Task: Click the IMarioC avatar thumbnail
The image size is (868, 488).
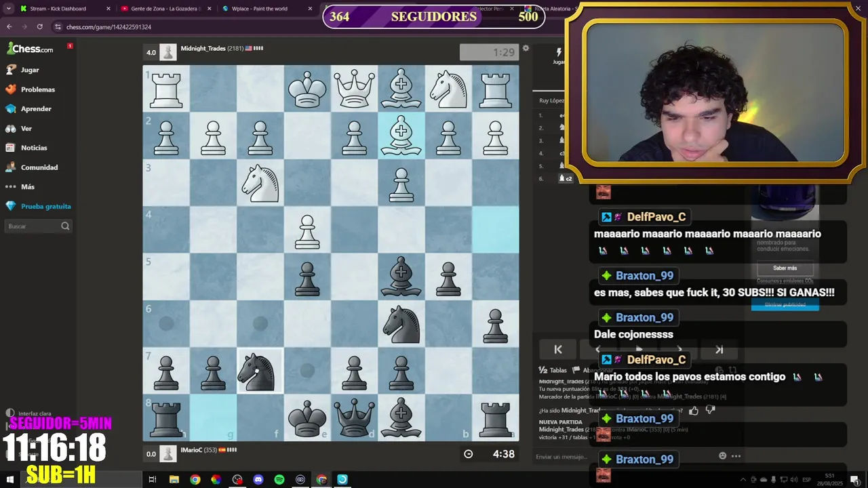Action: 168,453
